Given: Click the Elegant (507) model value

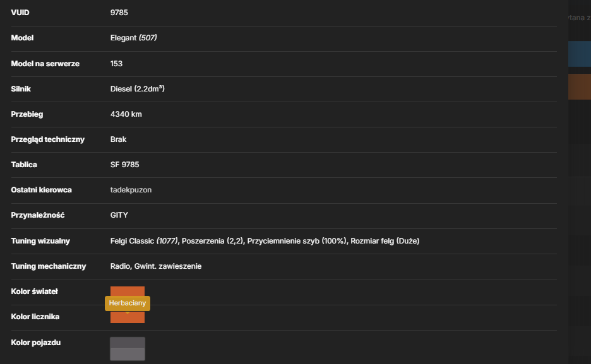Looking at the screenshot, I should coord(133,38).
